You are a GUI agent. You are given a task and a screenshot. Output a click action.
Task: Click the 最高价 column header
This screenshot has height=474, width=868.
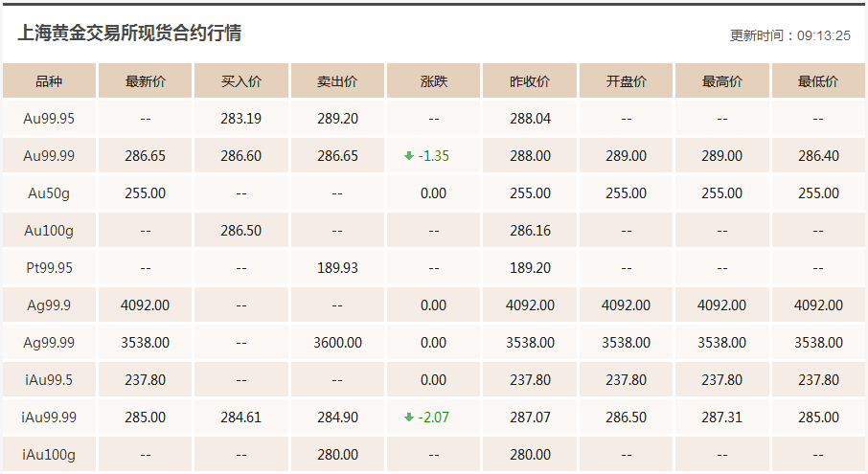(721, 80)
